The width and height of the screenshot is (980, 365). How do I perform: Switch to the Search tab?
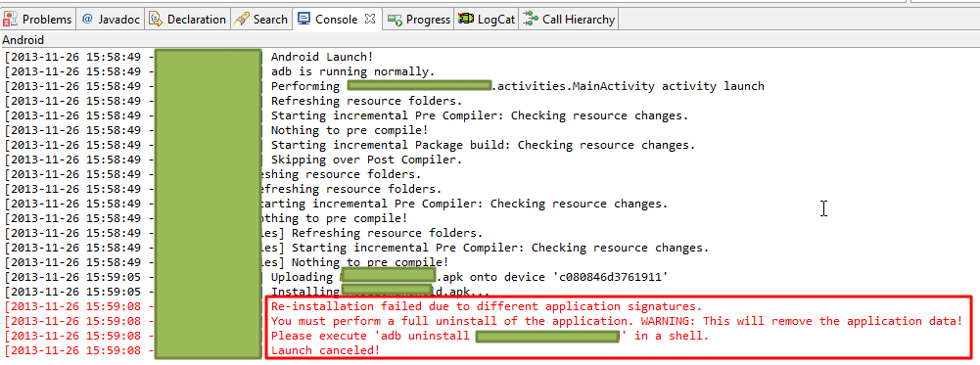(261, 20)
